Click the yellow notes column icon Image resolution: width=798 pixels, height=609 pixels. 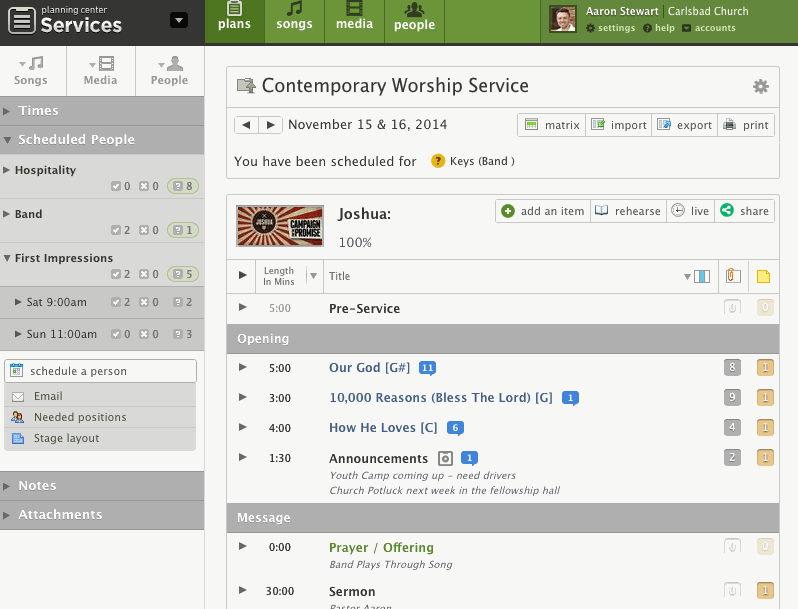[x=764, y=276]
